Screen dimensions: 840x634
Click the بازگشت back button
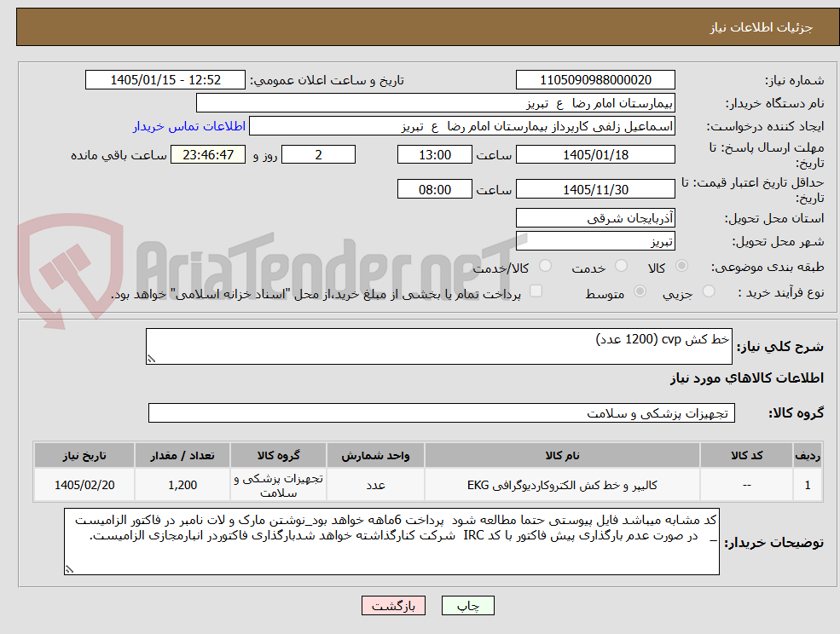point(393,606)
